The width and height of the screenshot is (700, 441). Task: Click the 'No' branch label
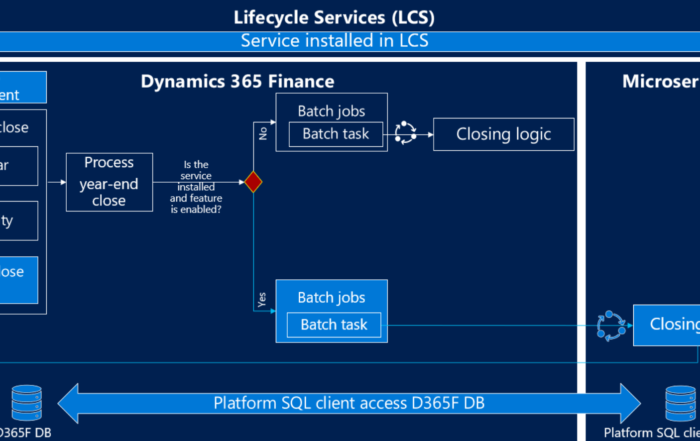point(262,133)
